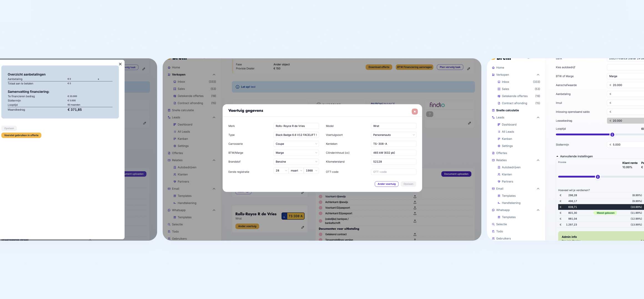Open Dashboard in the right window sidebar
Viewport: 644px width, 299px height.
[x=509, y=124]
